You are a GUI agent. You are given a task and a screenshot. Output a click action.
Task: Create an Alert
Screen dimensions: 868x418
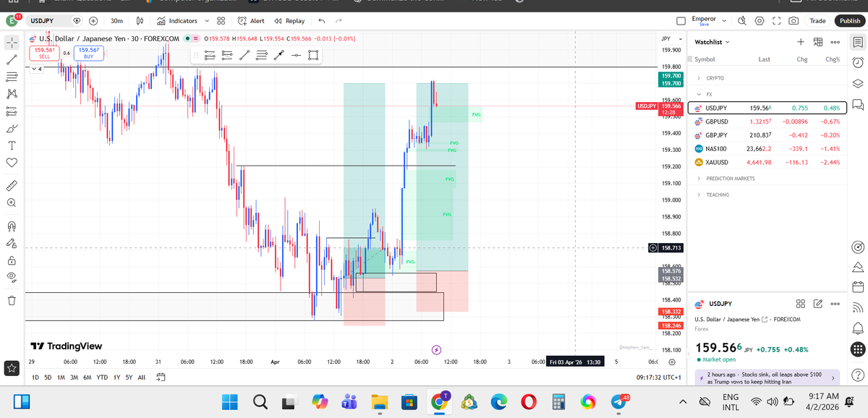click(251, 21)
